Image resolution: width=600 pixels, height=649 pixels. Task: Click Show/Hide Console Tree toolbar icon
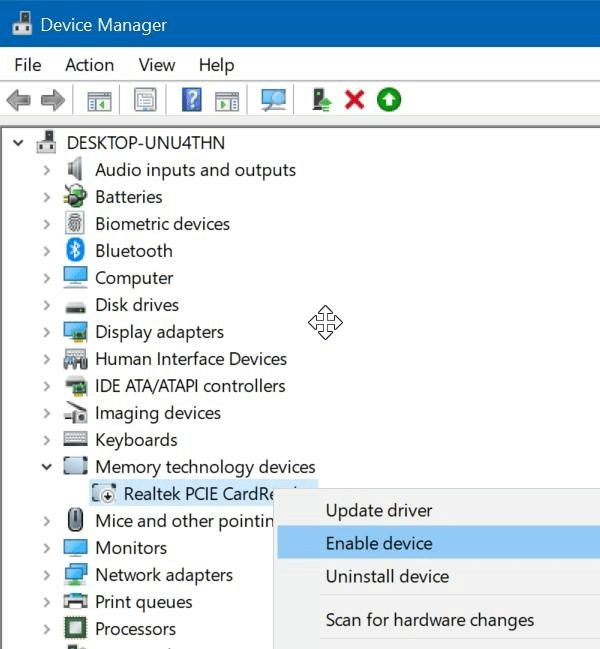(99, 100)
